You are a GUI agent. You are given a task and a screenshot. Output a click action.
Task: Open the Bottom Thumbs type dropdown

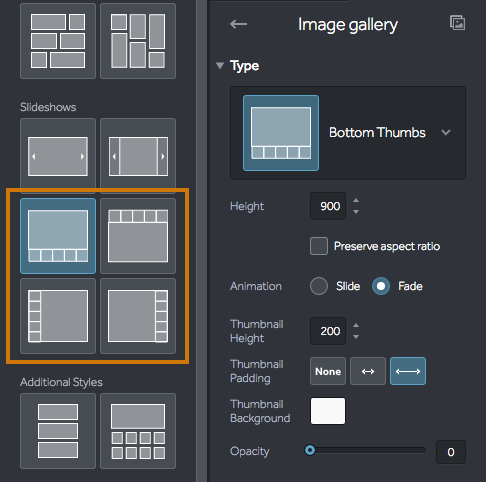tap(348, 133)
